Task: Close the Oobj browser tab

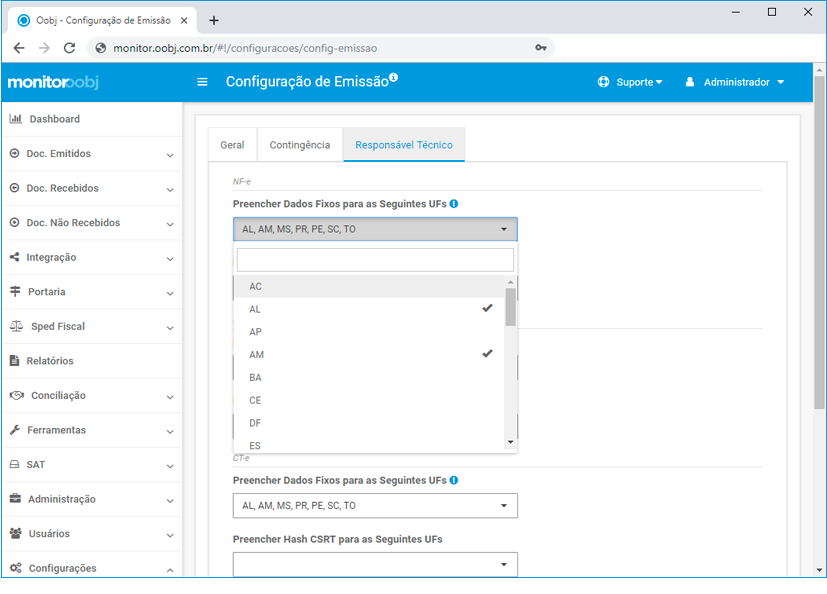Action: (x=184, y=21)
